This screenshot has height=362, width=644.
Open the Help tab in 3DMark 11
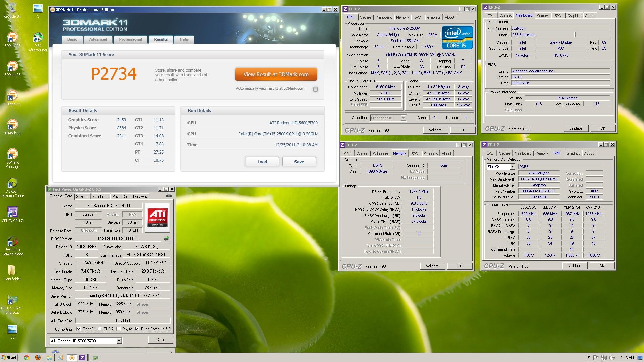pos(184,39)
